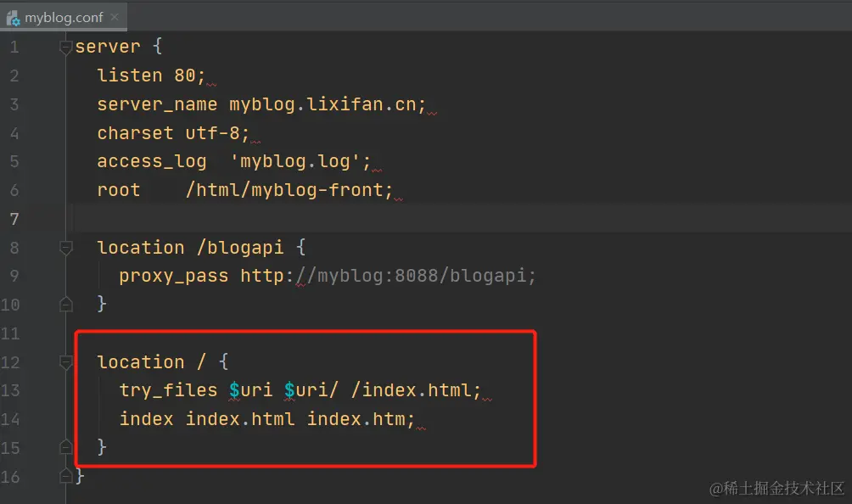The height and width of the screenshot is (504, 852).
Task: Close the myblog.conf tab
Action: coord(115,17)
